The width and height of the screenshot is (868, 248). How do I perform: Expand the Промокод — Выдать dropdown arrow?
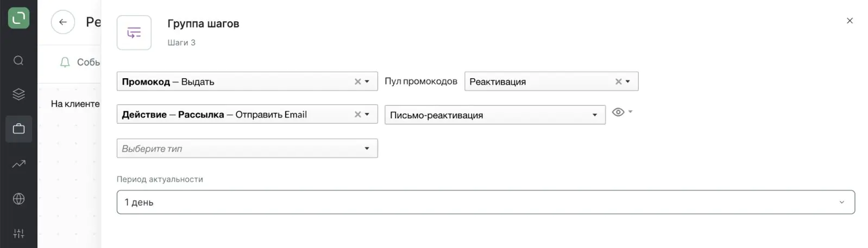pyautogui.click(x=367, y=81)
